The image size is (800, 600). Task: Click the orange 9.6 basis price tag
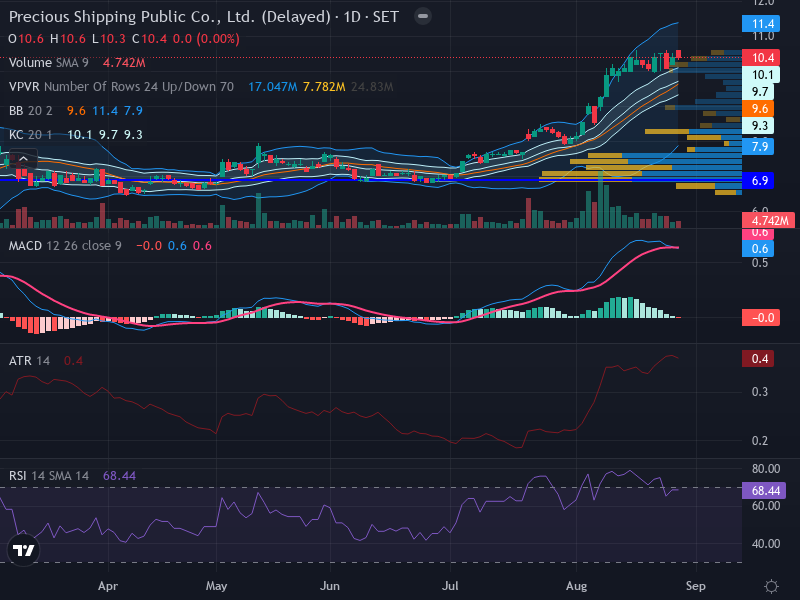coord(758,109)
